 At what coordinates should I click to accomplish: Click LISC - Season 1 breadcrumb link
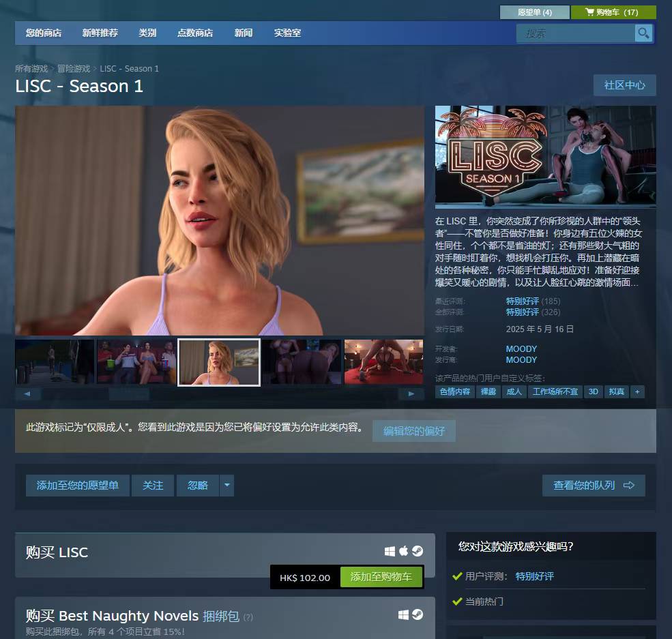coord(130,68)
